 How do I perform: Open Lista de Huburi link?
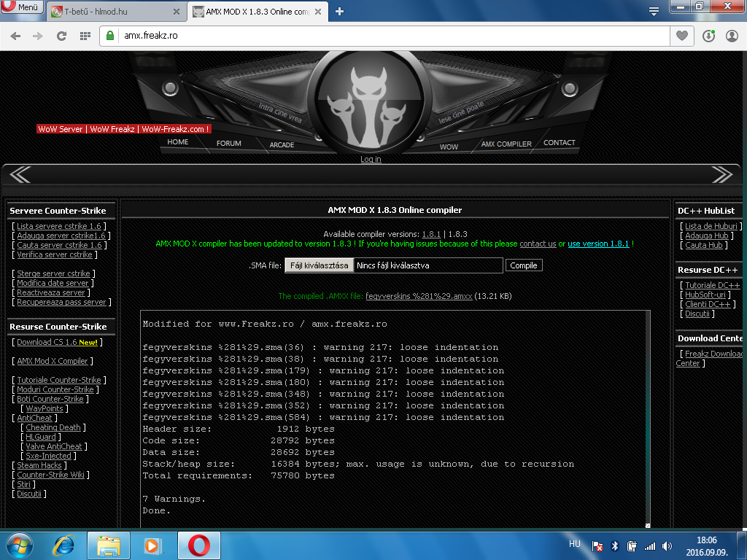(x=711, y=226)
